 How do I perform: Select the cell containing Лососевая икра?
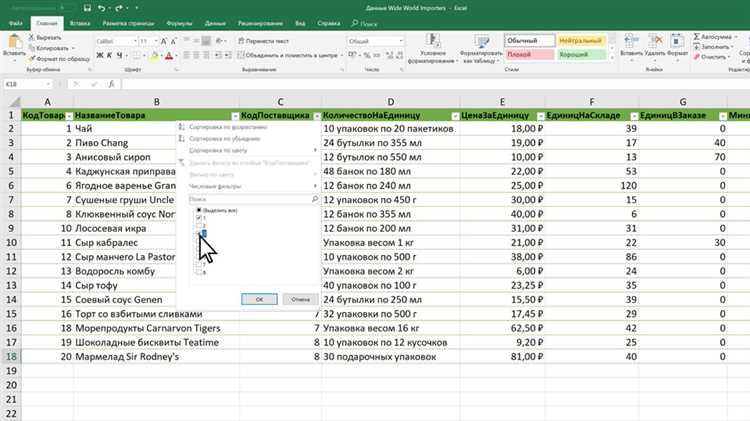pyautogui.click(x=156, y=228)
